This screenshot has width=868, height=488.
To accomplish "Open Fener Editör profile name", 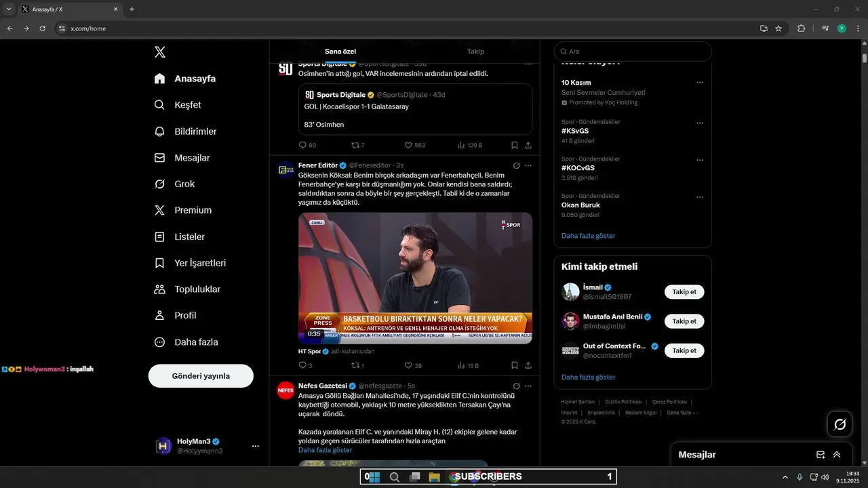I will tap(318, 165).
